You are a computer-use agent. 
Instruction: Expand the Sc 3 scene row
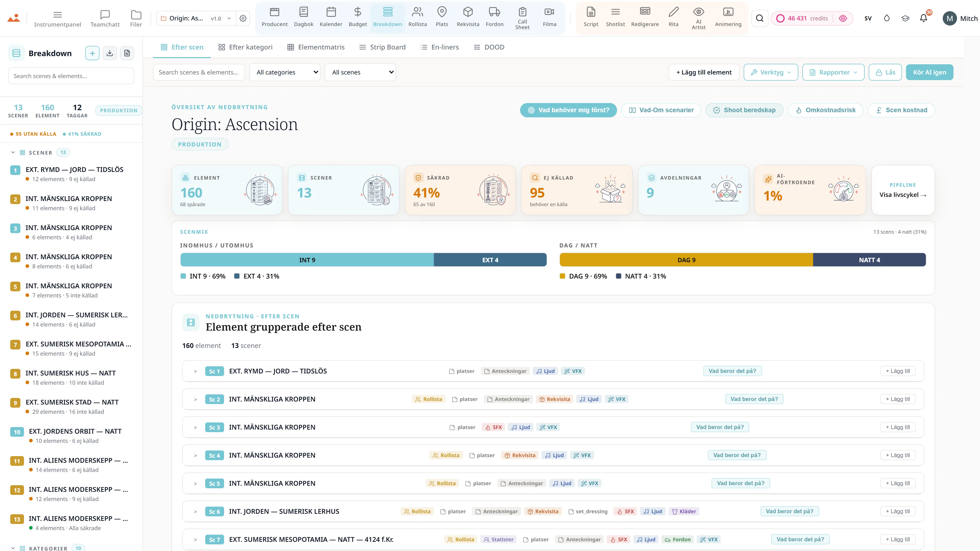(195, 428)
